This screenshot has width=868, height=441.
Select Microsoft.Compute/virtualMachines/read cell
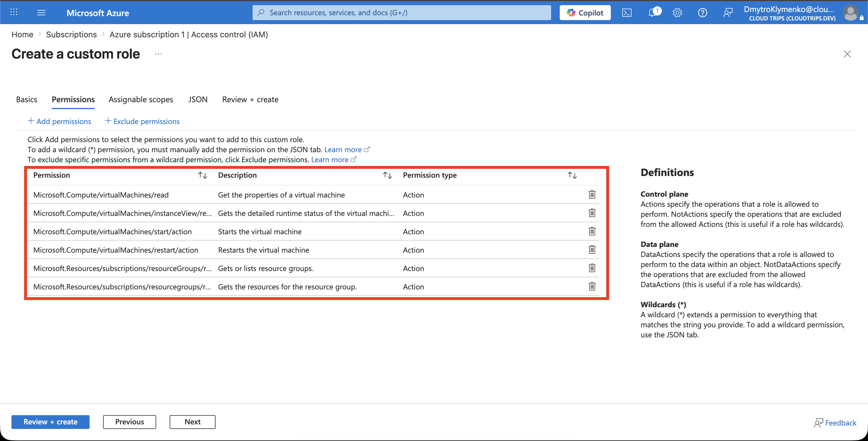coord(101,195)
